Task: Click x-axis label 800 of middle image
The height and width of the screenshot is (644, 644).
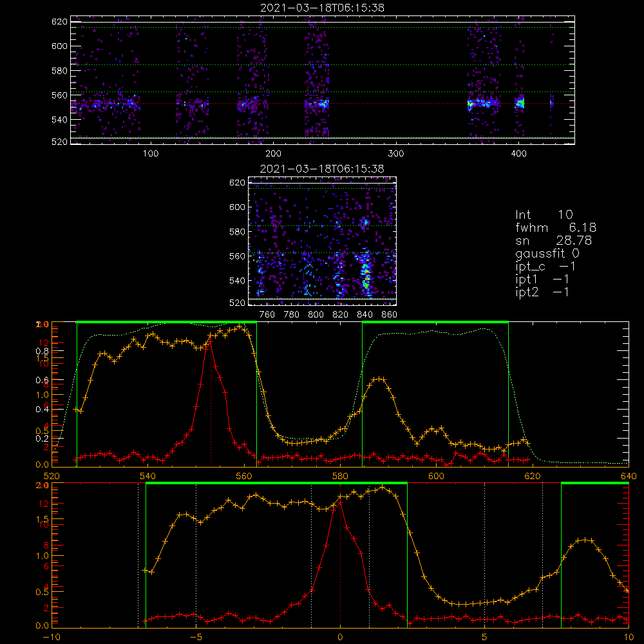Action: pyautogui.click(x=316, y=315)
